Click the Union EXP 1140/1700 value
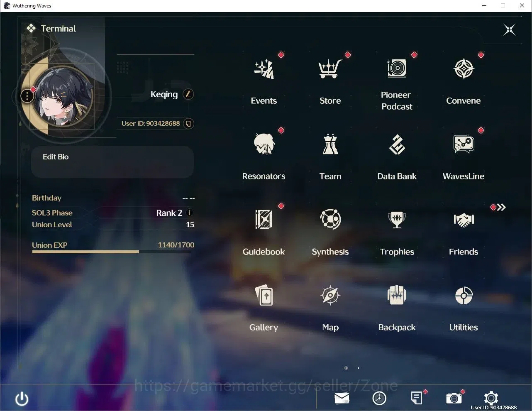The height and width of the screenshot is (411, 532). click(176, 245)
